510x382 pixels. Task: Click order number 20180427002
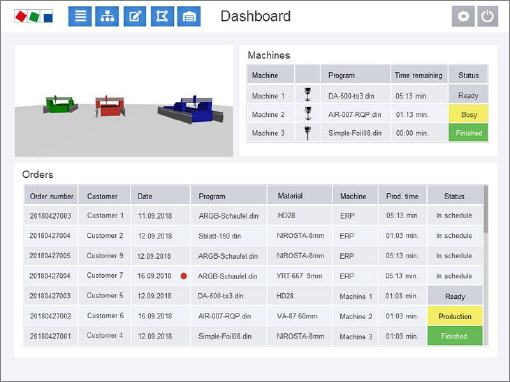coord(51,316)
